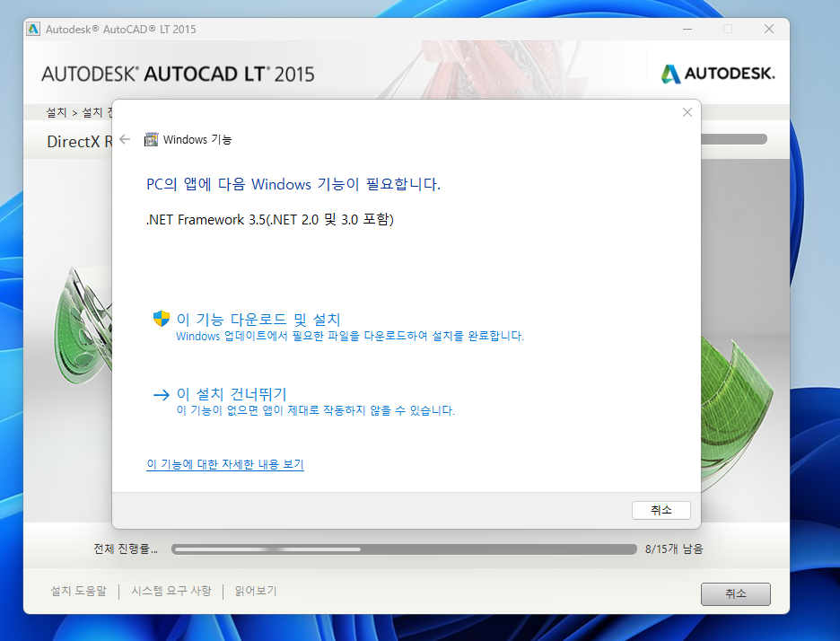Close the Windows 기능 dialog with X

(x=687, y=112)
